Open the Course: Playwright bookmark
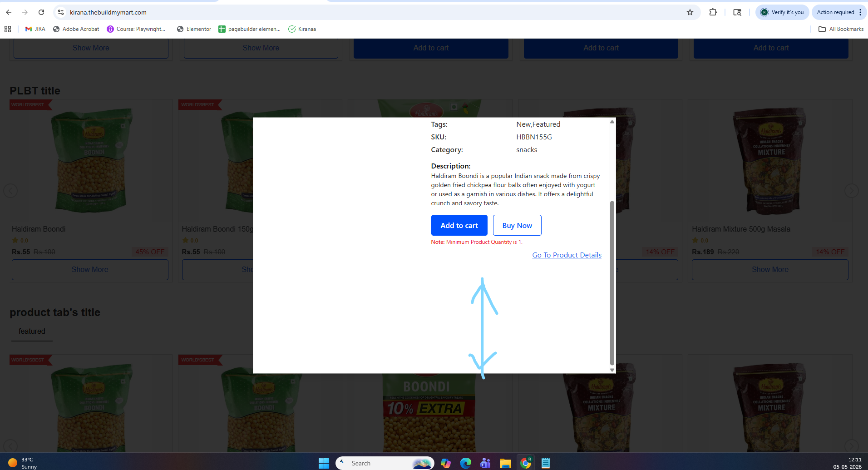Screen dimensions: 868x470 click(136, 29)
